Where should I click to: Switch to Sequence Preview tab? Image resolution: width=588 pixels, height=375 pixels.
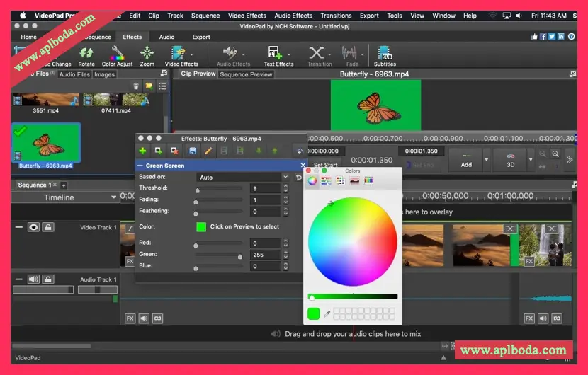coord(246,74)
